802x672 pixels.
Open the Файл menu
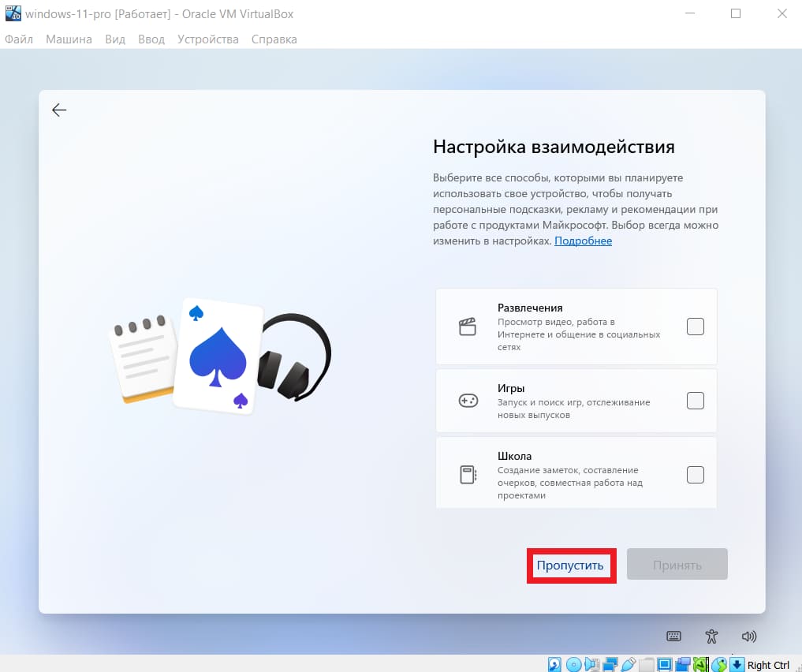19,39
